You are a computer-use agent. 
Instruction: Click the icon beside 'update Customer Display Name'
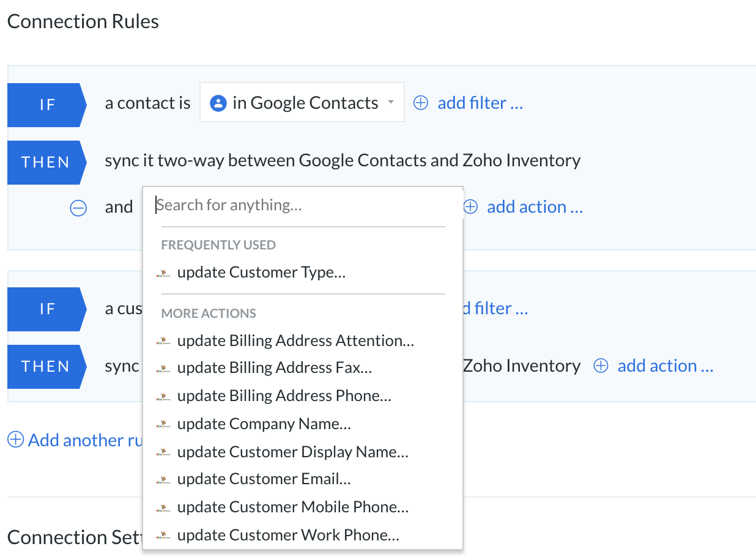163,452
